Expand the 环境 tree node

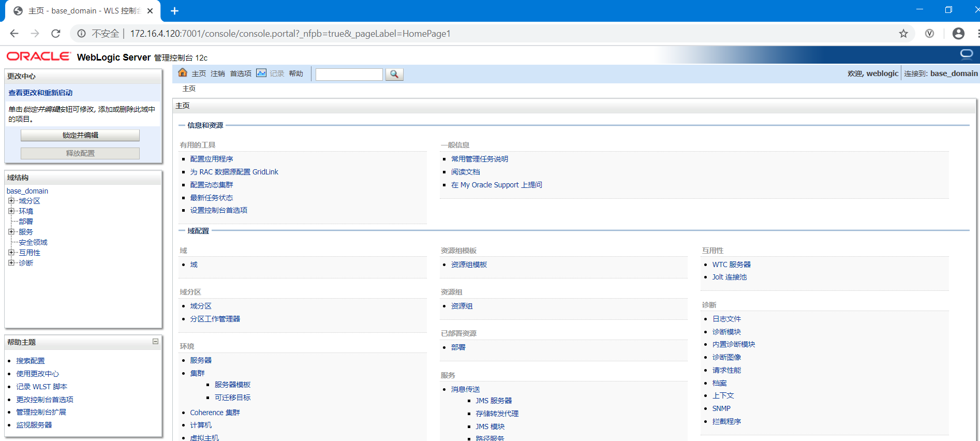[11, 211]
